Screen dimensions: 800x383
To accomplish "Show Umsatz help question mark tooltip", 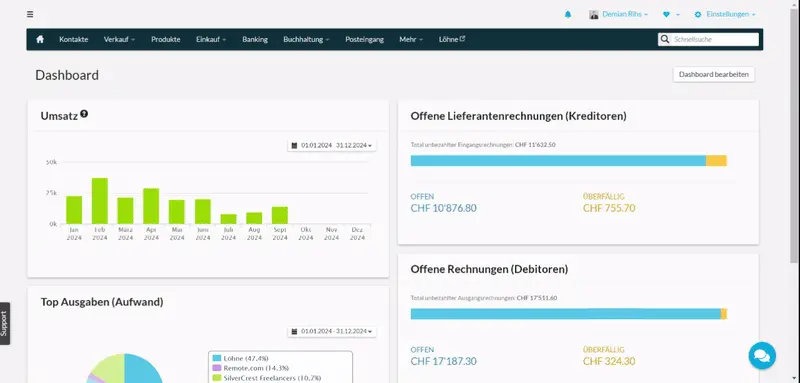I will click(84, 114).
